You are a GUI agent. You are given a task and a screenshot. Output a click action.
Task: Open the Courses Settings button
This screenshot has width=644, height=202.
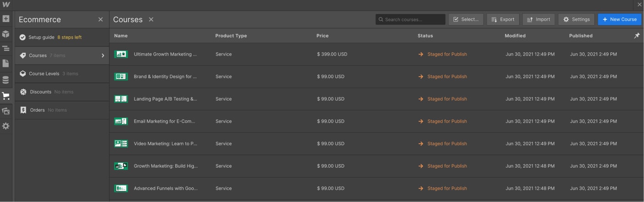576,19
